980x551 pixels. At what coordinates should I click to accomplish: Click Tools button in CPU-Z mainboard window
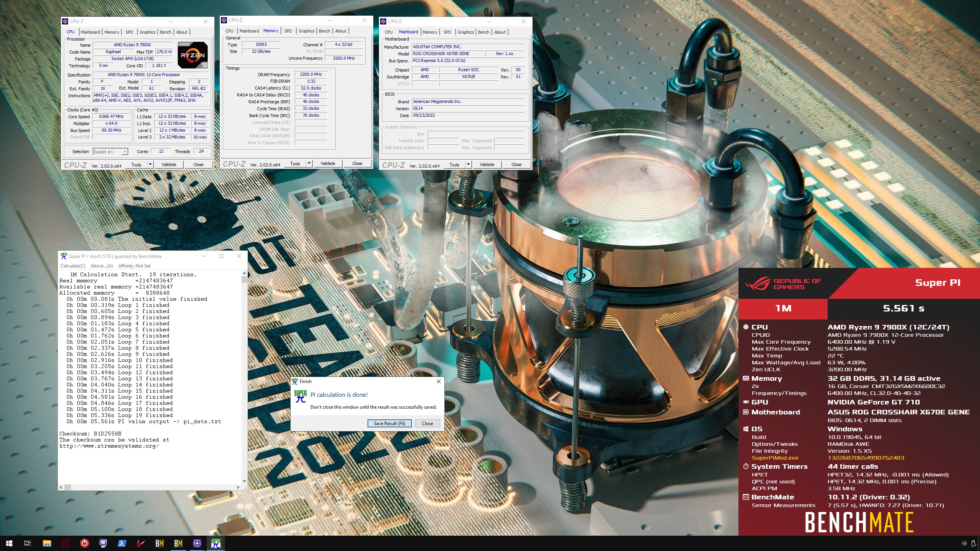(x=454, y=165)
